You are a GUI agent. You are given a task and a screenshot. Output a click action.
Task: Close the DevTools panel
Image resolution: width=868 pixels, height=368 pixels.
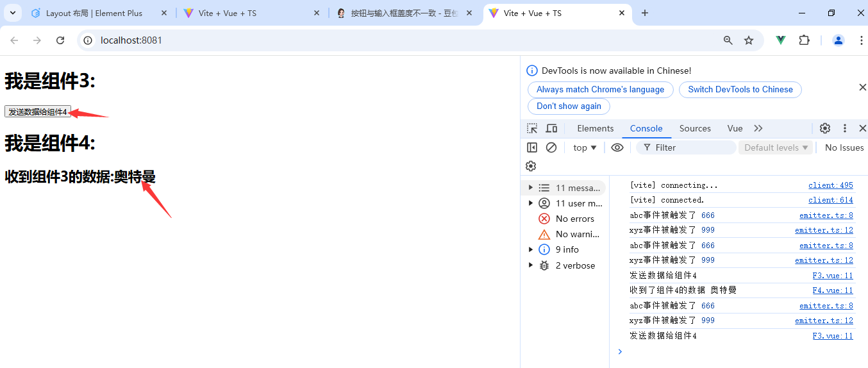click(862, 128)
